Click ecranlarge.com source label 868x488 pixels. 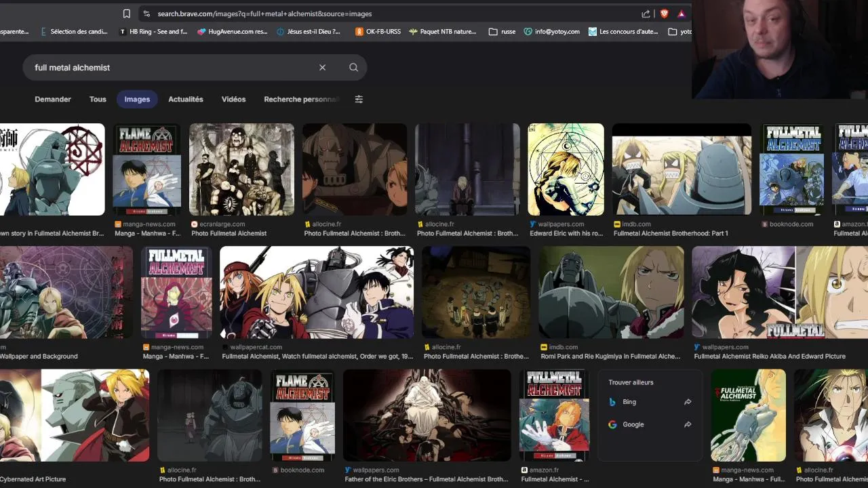coord(221,224)
